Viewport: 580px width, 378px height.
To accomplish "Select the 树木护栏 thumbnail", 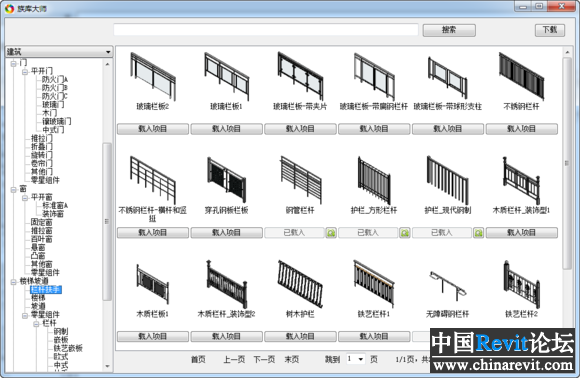I will 300,284.
